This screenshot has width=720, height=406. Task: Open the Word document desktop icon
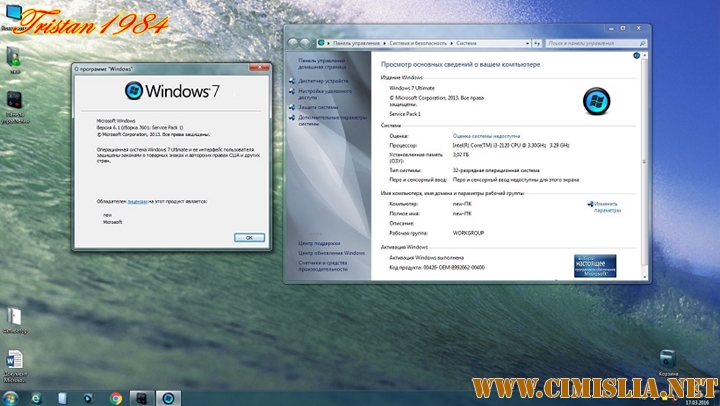[x=15, y=362]
